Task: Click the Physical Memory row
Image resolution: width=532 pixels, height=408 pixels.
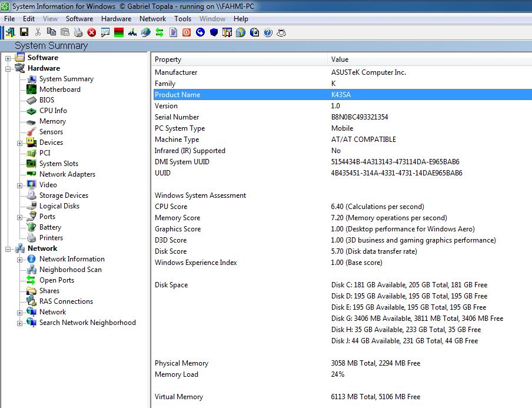Action: point(343,363)
